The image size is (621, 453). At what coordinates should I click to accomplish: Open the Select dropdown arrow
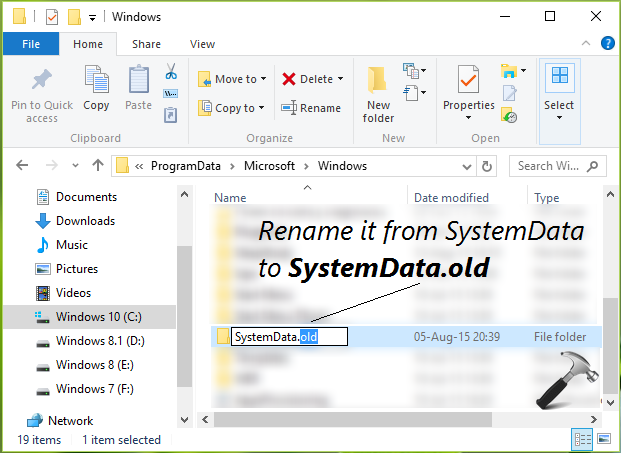point(559,118)
